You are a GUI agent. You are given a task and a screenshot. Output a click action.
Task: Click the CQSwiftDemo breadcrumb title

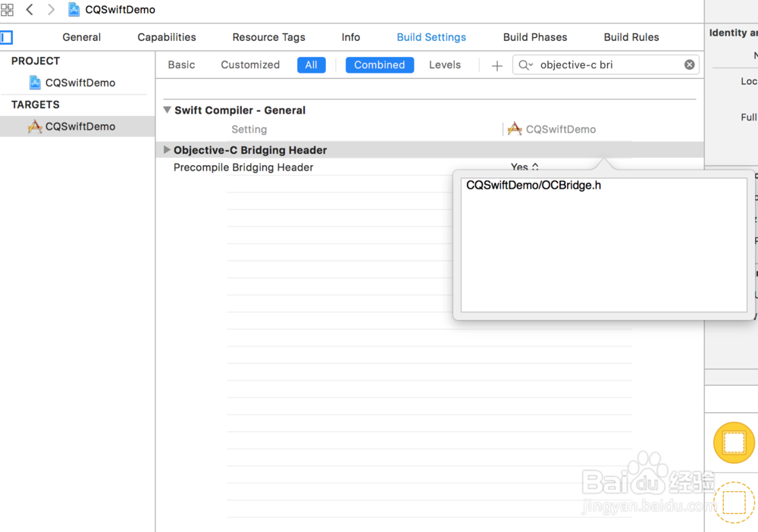121,10
